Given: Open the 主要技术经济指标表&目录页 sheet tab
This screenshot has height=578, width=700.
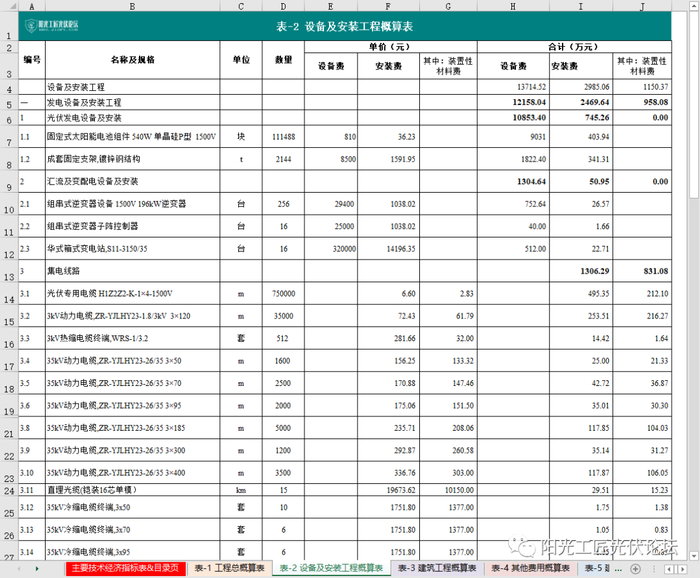Looking at the screenshot, I should coord(125,568).
